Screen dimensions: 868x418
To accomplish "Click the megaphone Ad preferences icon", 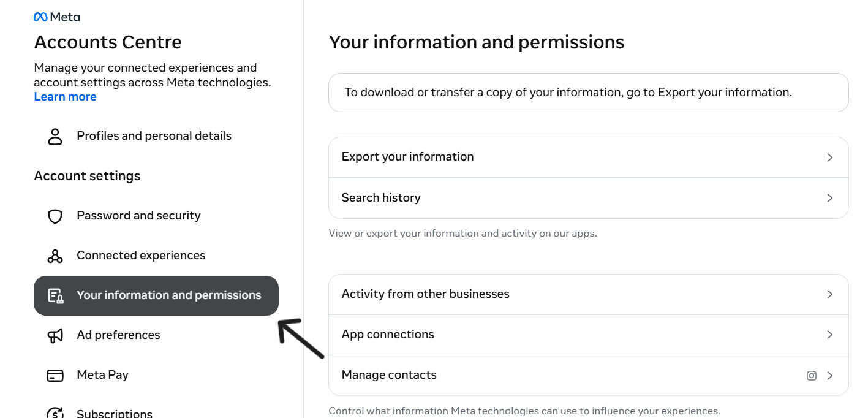I will tap(55, 335).
